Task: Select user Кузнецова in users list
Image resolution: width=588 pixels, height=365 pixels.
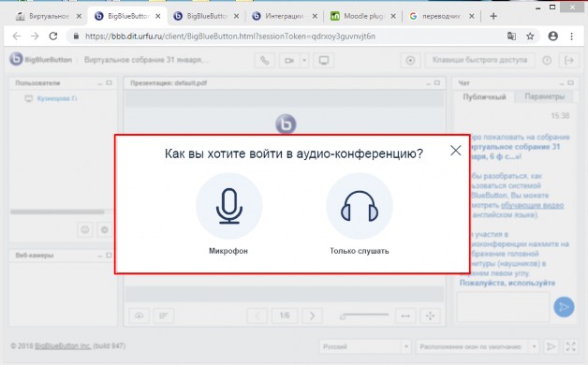Action: pyautogui.click(x=56, y=98)
